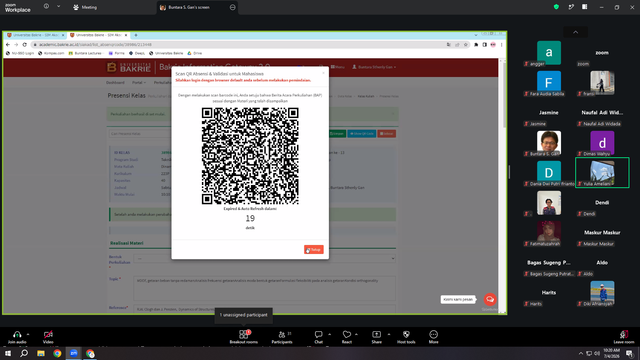This screenshot has width=640, height=360.
Task: Open the Bentuk Perkuliahan dropdown
Action: [x=264, y=258]
